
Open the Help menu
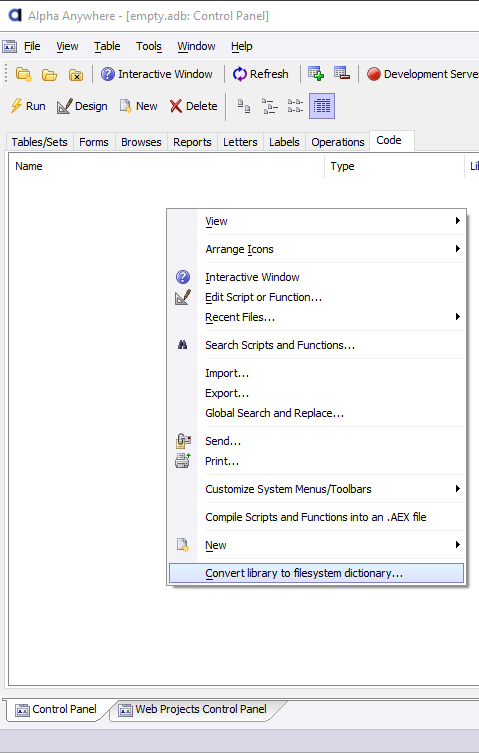click(x=242, y=46)
